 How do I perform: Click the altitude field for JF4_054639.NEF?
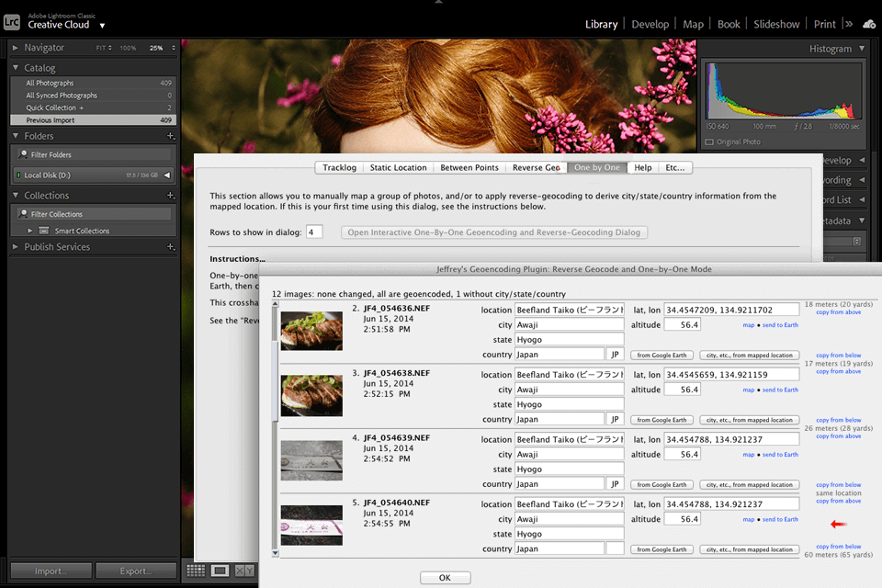[683, 454]
